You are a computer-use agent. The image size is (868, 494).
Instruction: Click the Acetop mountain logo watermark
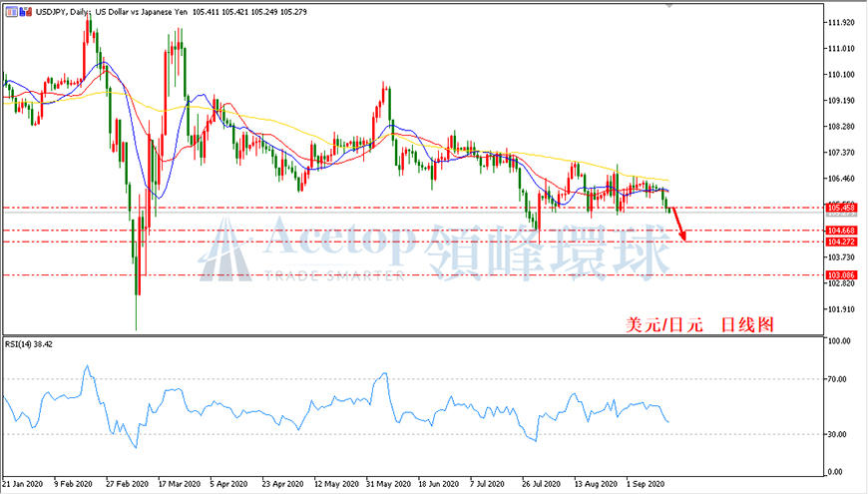coord(225,249)
